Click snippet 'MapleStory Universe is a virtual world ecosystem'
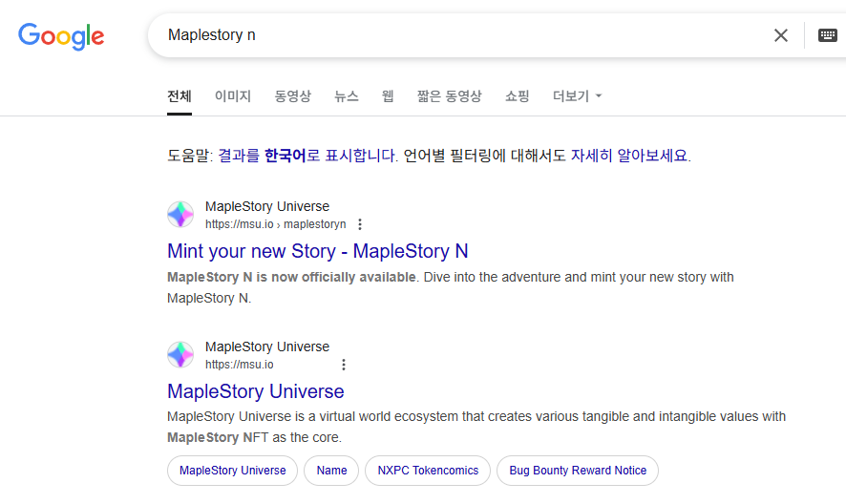 click(312, 416)
